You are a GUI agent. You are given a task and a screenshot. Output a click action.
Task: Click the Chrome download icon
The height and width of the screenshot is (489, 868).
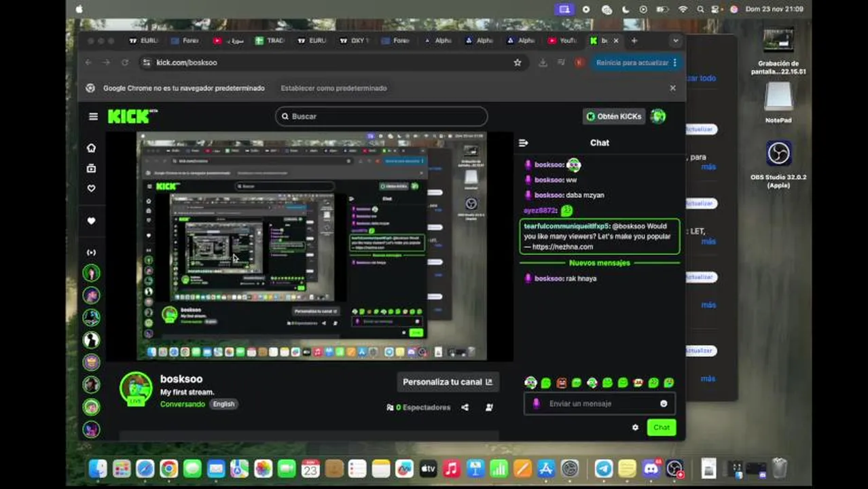click(x=543, y=62)
